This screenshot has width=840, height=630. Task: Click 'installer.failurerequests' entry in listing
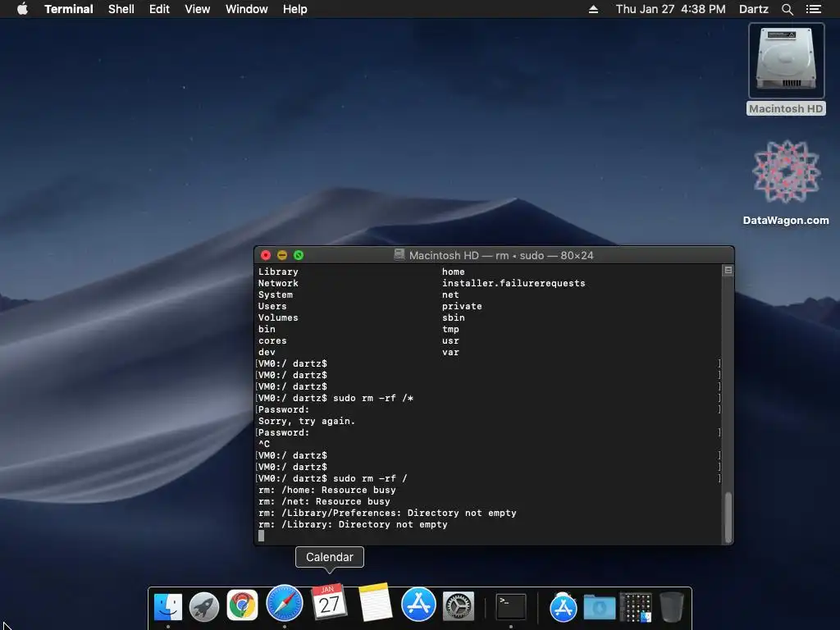tap(514, 283)
